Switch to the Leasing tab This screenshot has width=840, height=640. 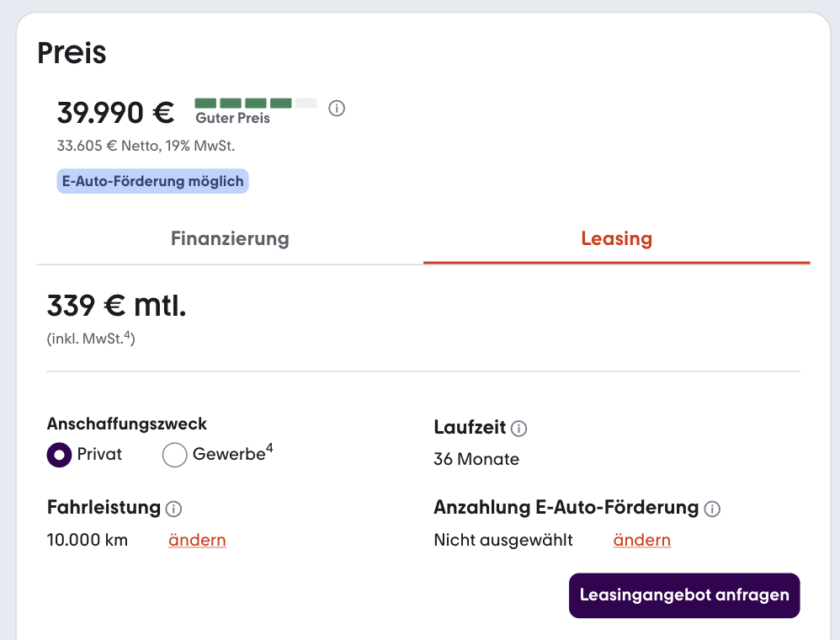point(617,238)
